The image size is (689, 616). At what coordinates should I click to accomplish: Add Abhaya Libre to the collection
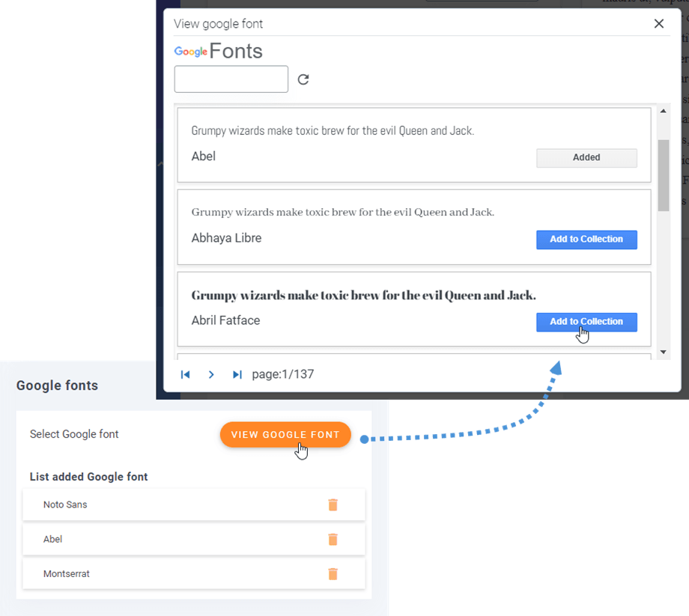pos(586,240)
